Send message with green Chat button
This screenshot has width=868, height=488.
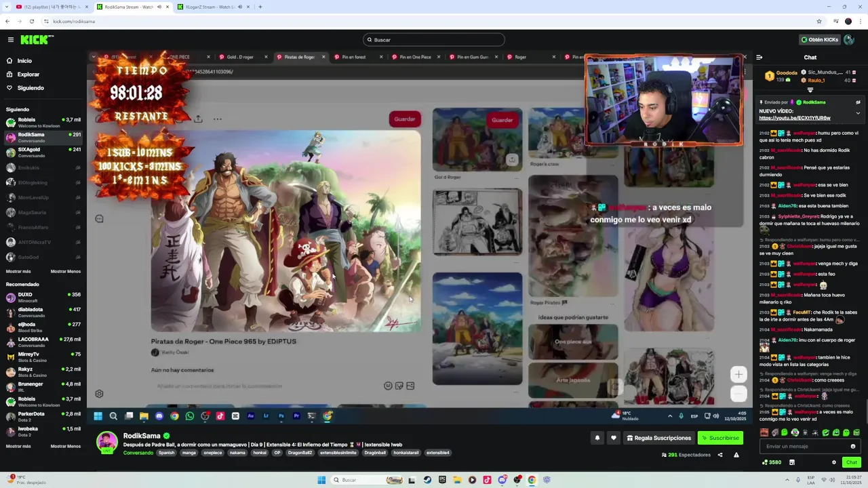click(852, 462)
